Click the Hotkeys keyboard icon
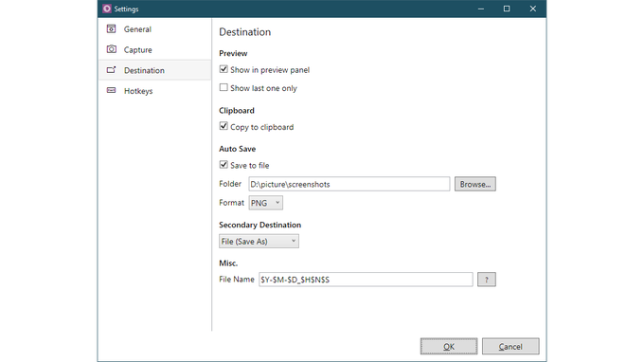Viewport: 644px width, 362px height. [x=111, y=90]
